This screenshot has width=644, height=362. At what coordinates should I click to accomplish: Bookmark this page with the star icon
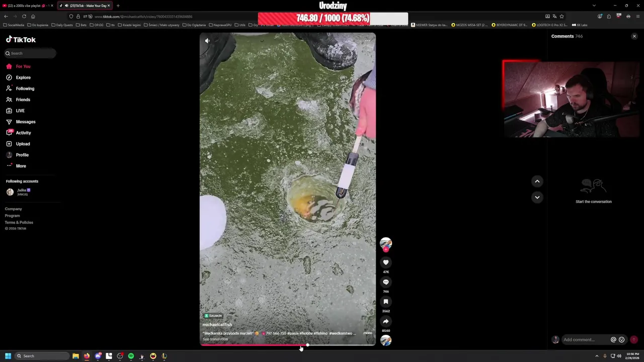pos(561,17)
